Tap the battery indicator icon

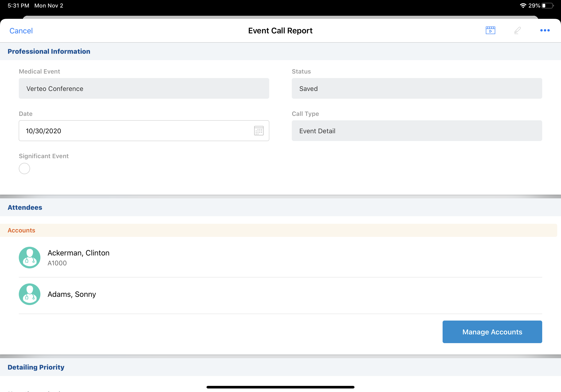547,6
